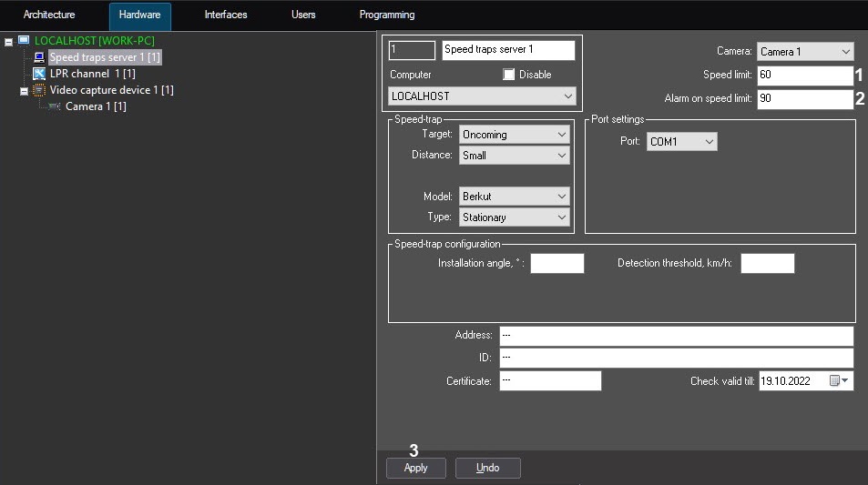Open calendar picker for Check valid till
This screenshot has height=485, width=868.
click(839, 380)
